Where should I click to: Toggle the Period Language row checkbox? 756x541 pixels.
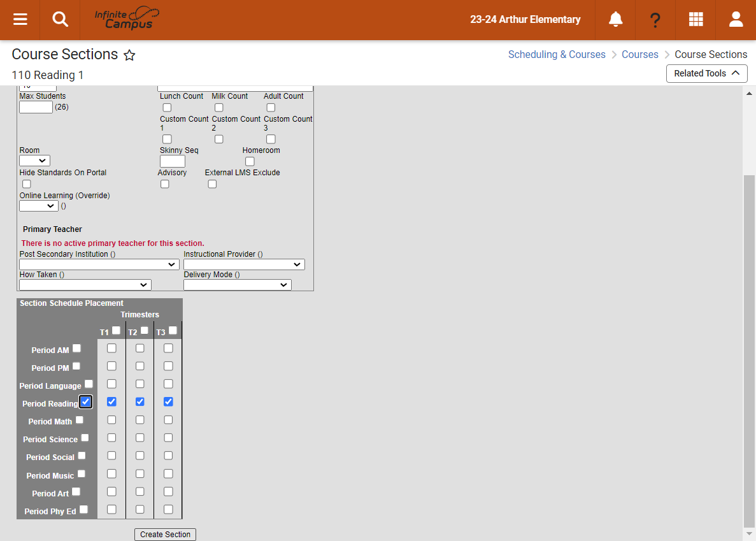pyautogui.click(x=89, y=384)
